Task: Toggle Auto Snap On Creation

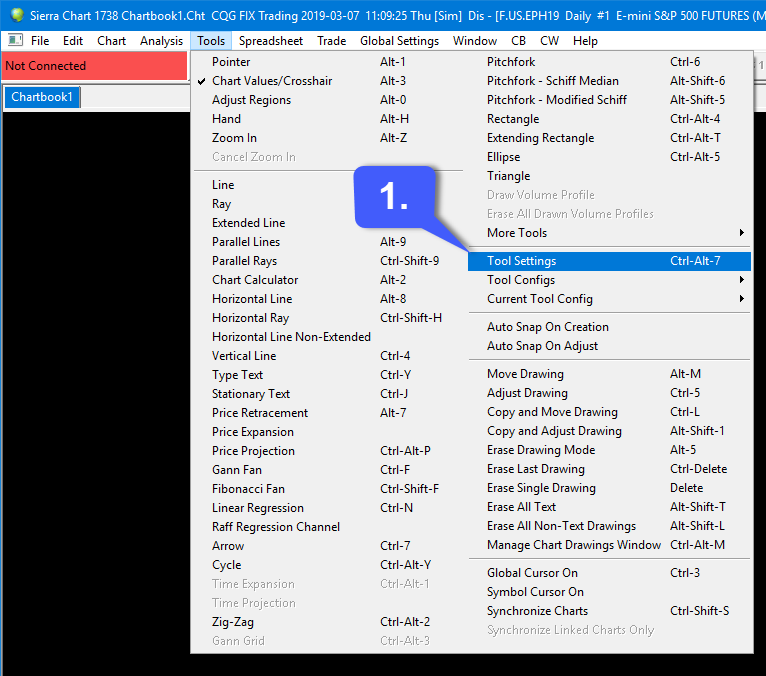Action: (609, 327)
